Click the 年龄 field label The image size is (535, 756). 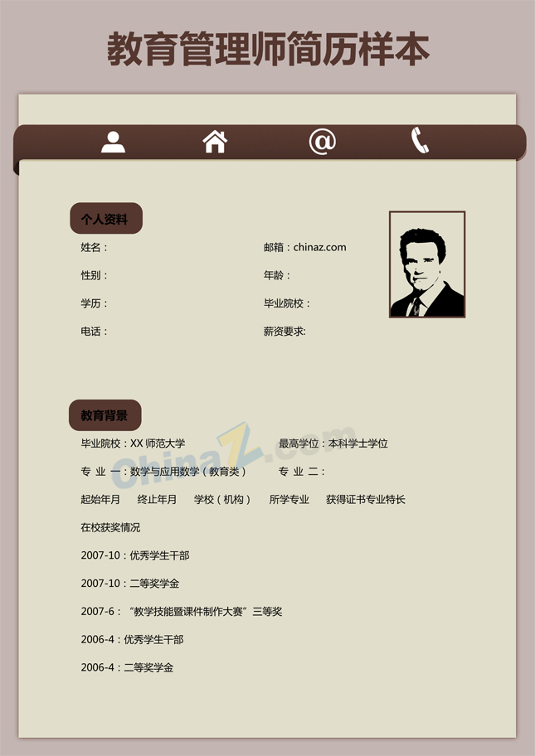click(277, 275)
